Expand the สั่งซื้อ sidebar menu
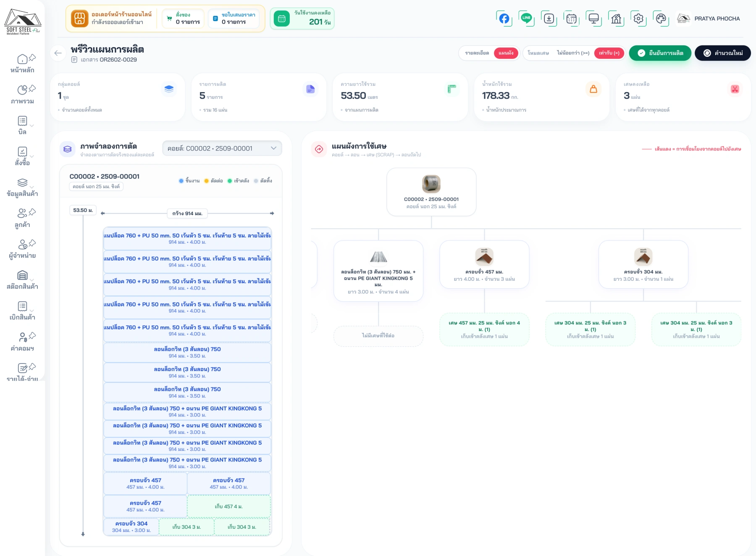This screenshot has width=756, height=556. 32,156
